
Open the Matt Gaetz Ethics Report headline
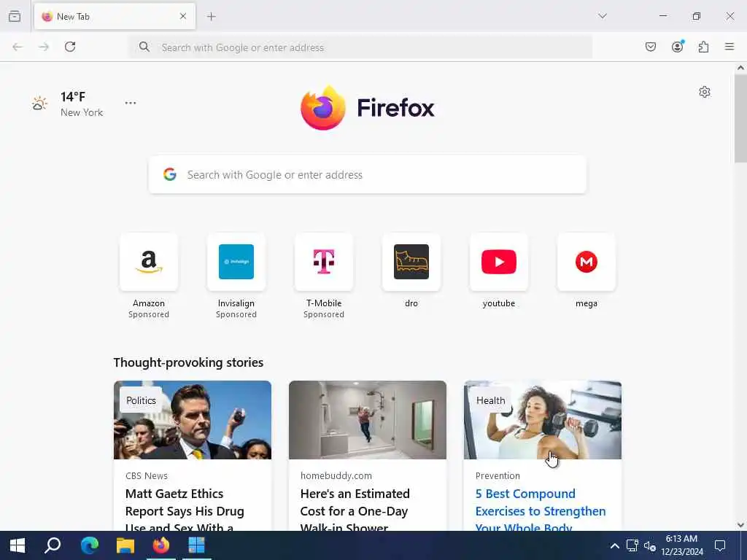[x=185, y=510]
